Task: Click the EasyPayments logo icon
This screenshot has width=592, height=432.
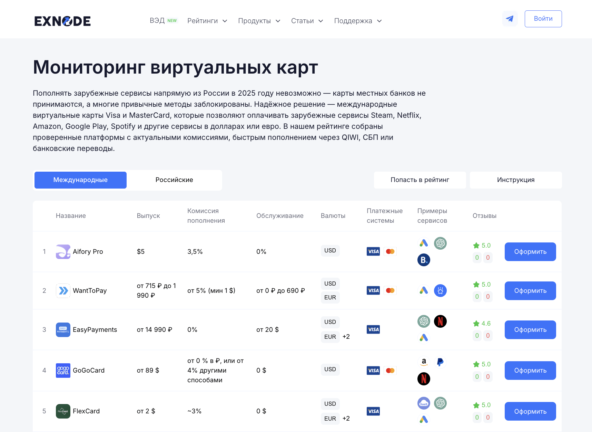Action: coord(63,330)
